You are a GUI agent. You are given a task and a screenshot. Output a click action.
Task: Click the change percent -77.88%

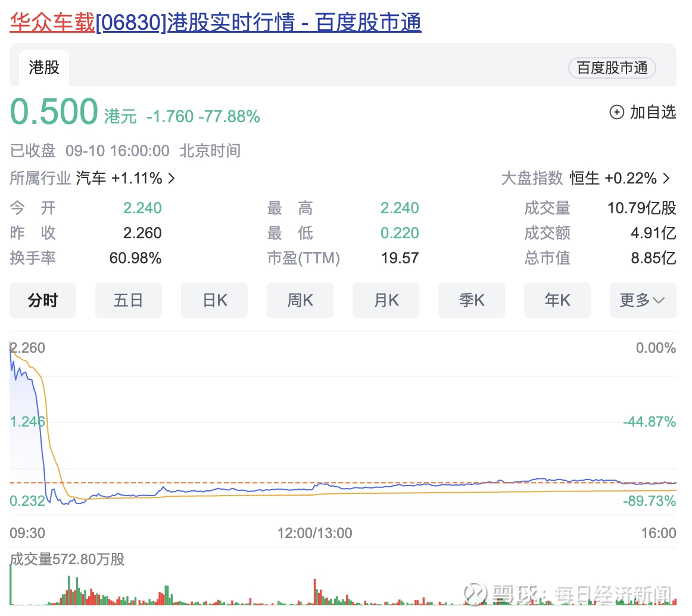(x=229, y=117)
